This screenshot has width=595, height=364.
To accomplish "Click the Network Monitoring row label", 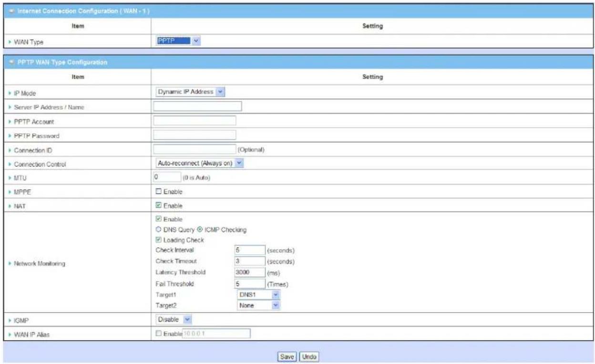I will (41, 263).
